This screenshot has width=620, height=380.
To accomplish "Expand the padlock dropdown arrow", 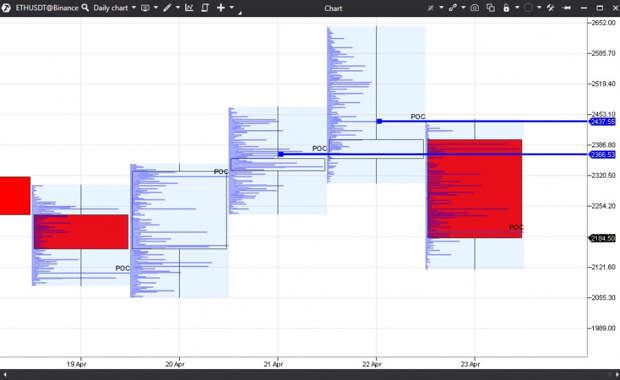I will coord(517,8).
